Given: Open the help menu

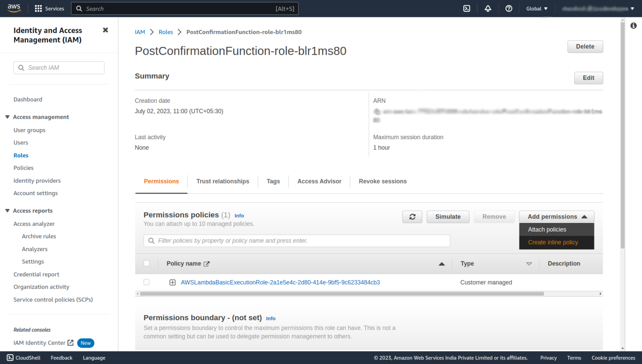Looking at the screenshot, I should 509,8.
